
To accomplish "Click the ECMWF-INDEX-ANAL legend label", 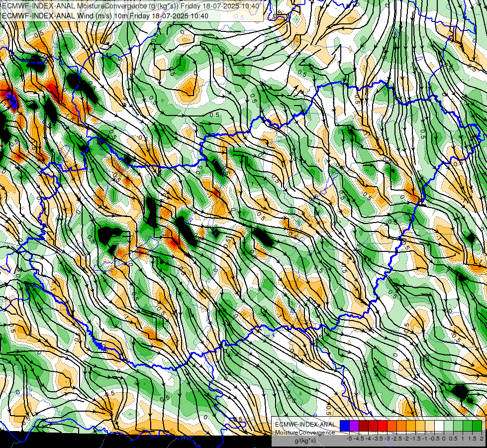I will click(305, 425).
